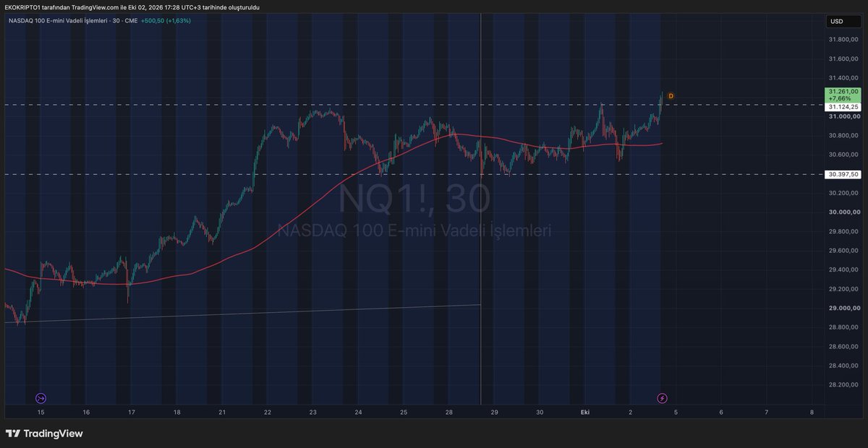Click the purple lightning event icon
Image resolution: width=868 pixels, height=448 pixels.
pos(662,398)
